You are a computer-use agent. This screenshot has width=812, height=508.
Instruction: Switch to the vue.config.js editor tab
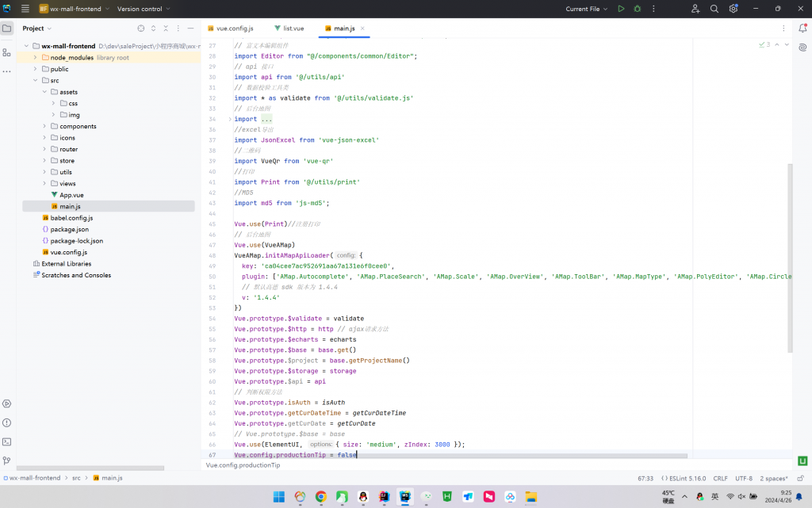pyautogui.click(x=230, y=29)
